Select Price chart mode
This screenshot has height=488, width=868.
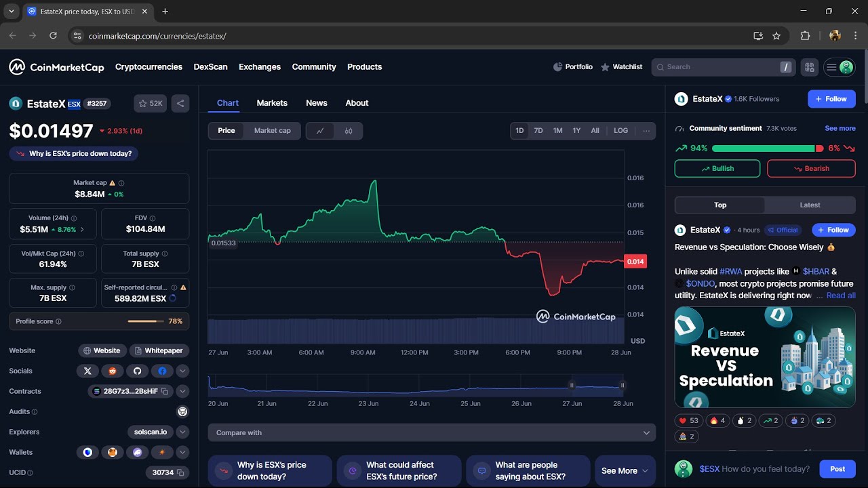226,131
